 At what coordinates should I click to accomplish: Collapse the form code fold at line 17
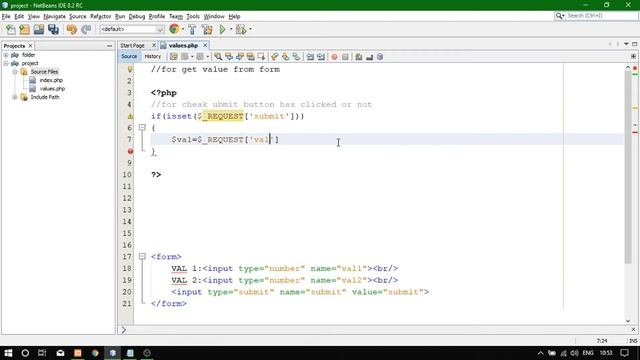142,256
